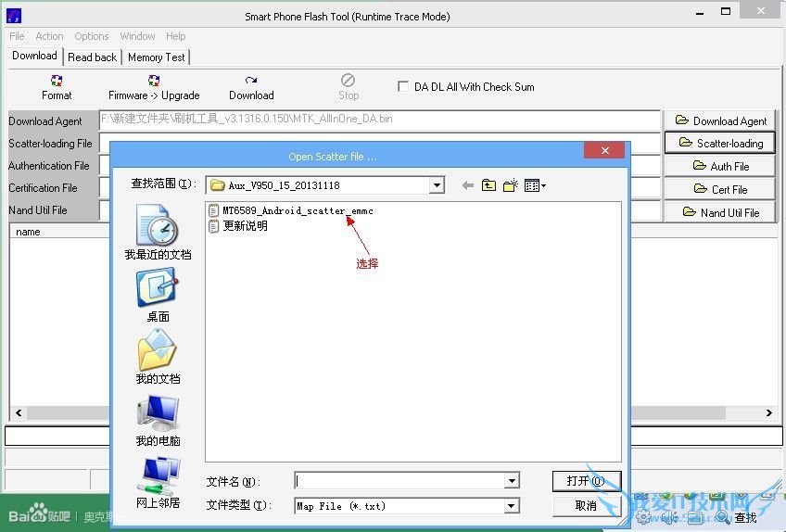Open Network Places shortcut (网上邻居)
Screen dimensions: 786x532
[158, 482]
